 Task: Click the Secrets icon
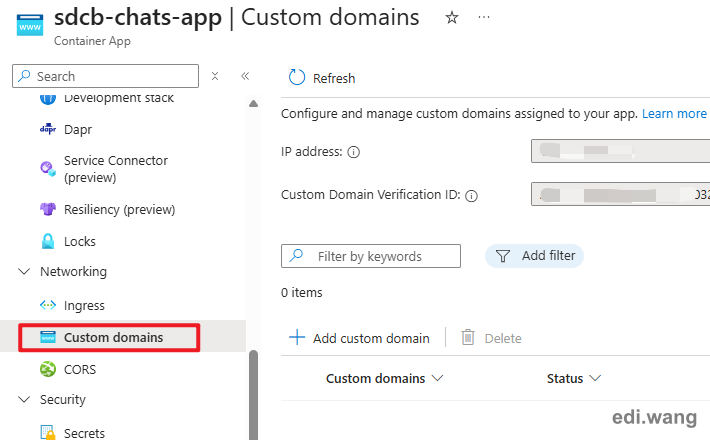click(x=48, y=432)
